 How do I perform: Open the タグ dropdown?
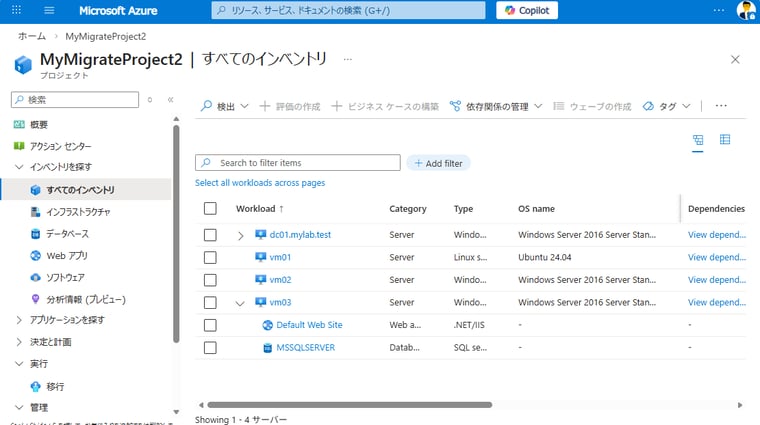(x=666, y=106)
